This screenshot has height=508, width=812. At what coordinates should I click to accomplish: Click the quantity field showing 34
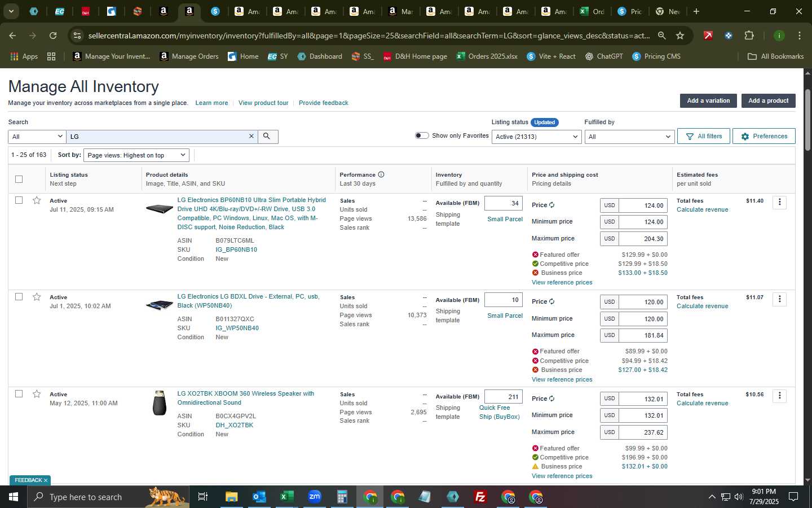[504, 203]
